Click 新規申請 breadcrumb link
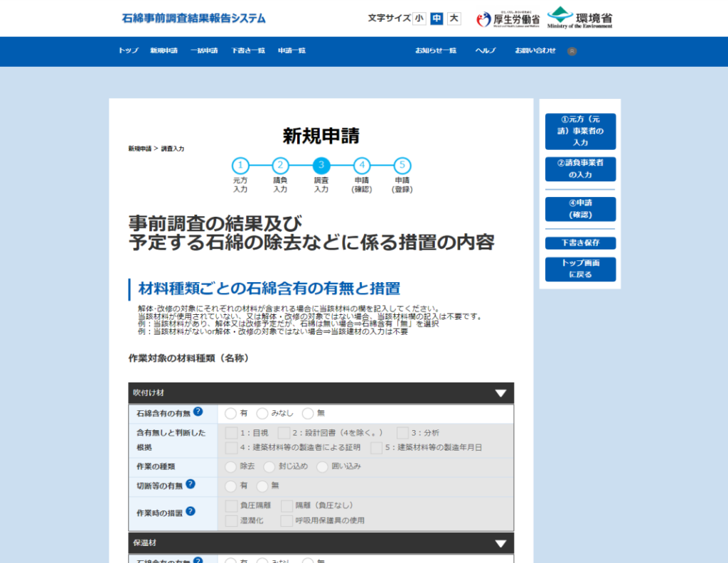 (139, 149)
